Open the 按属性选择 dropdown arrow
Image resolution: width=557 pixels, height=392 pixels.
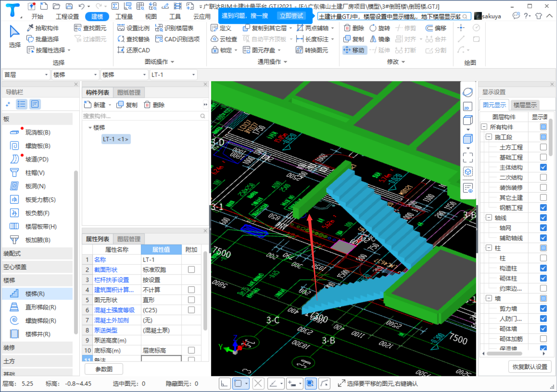[69, 50]
